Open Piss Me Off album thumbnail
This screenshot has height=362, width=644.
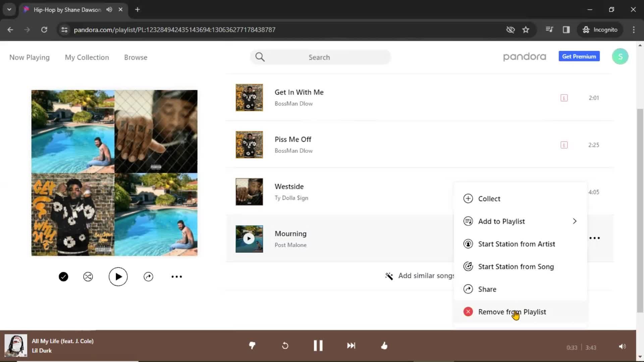tap(249, 145)
